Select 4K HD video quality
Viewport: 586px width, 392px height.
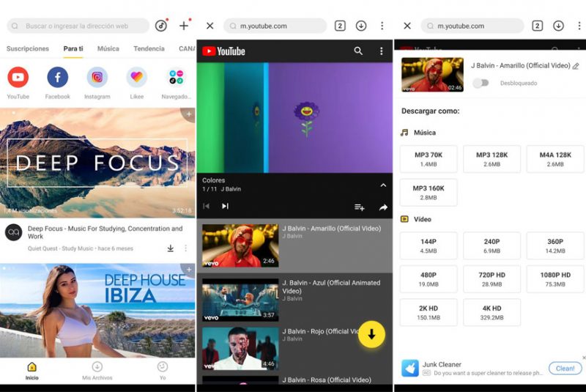492,312
